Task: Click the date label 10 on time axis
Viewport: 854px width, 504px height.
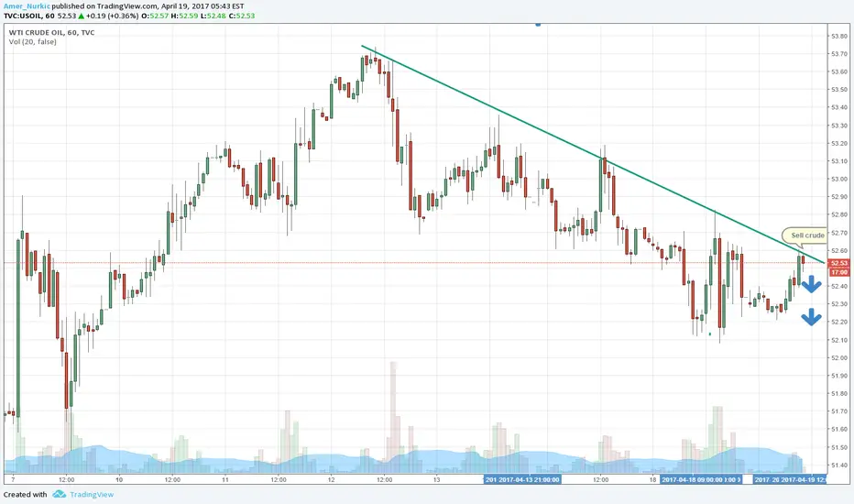Action: (119, 479)
